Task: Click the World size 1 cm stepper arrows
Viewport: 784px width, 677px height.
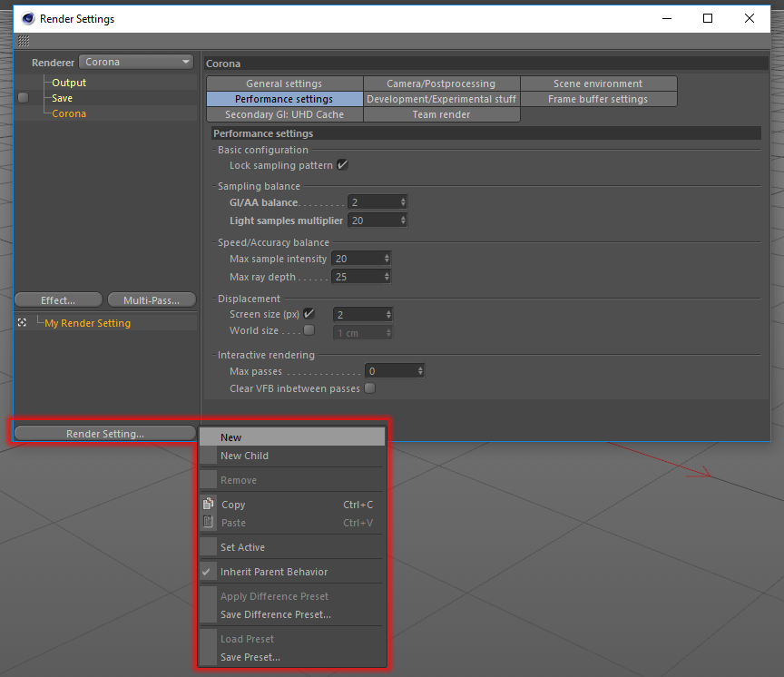Action: coord(388,333)
